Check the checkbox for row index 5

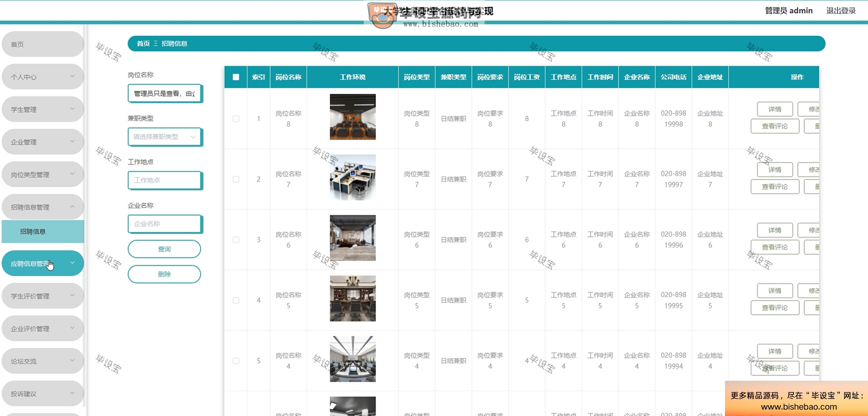(x=236, y=361)
